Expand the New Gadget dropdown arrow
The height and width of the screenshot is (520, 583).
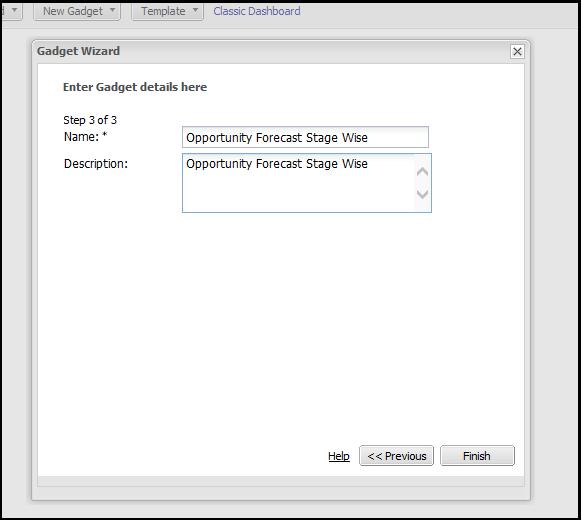112,10
